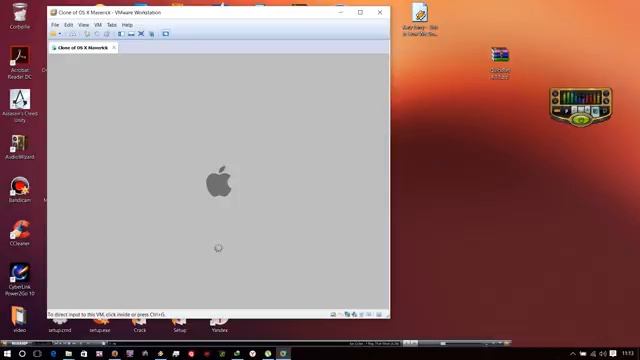Screen dimensions: 640x360
Task: Launch Edge browser from the taskbar
Action: [x=53, y=353]
